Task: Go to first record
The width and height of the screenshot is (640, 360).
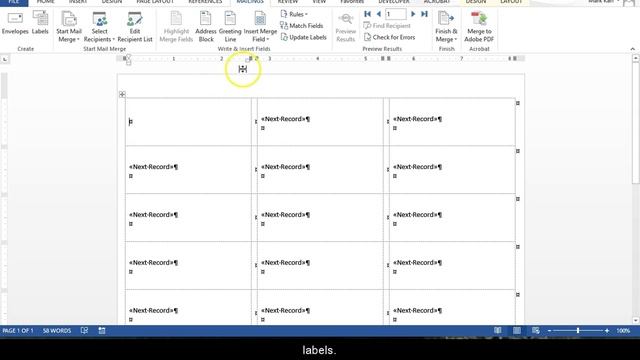Action: coord(367,14)
